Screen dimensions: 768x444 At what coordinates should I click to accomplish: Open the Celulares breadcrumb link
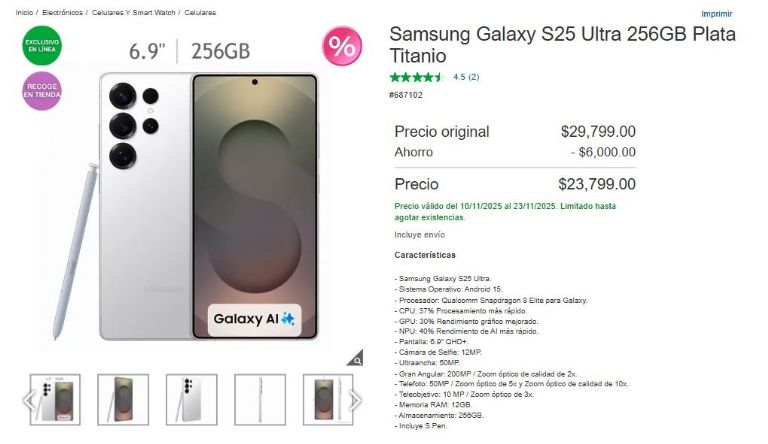[200, 13]
